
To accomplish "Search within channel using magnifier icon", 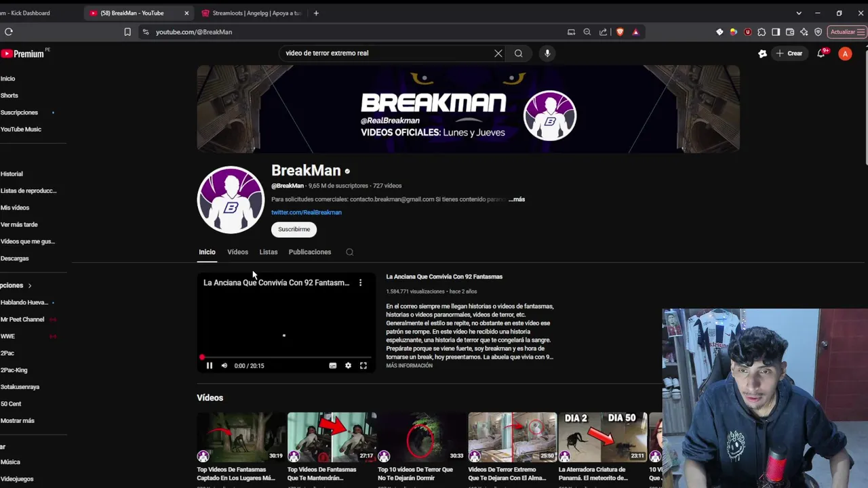I will 350,252.
